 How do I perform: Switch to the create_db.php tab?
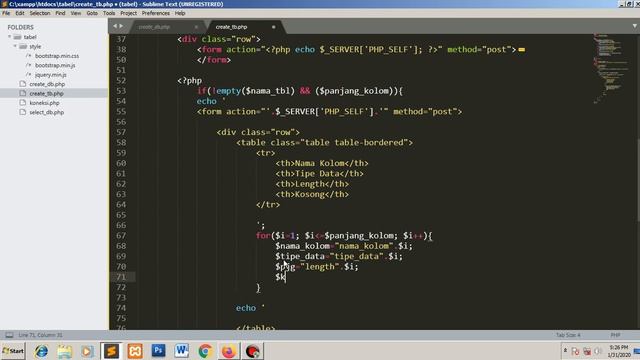pos(154,27)
